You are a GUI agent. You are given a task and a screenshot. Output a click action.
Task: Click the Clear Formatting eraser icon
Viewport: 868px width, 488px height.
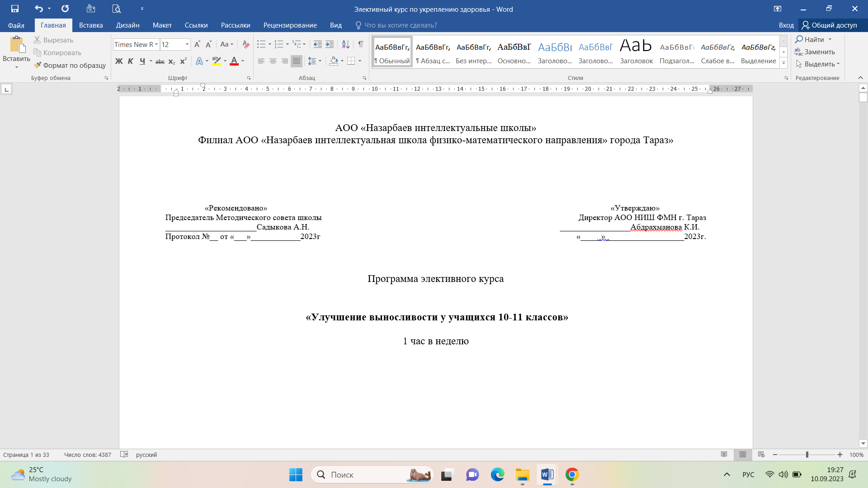(x=246, y=44)
